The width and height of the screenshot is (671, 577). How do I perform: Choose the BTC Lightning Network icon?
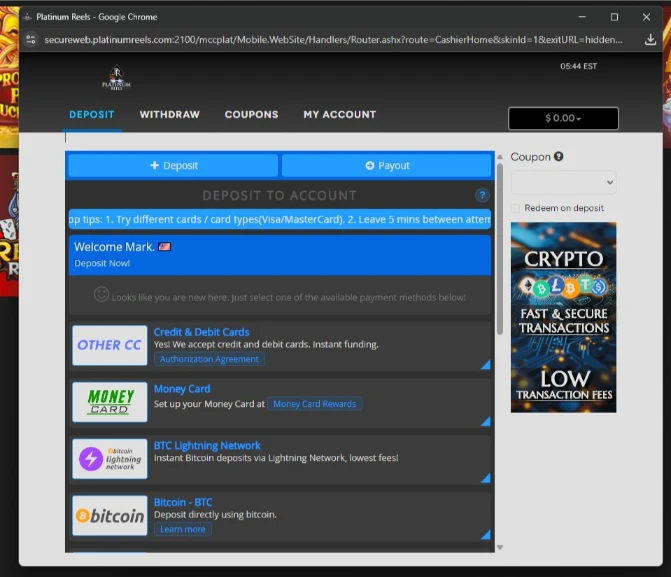[x=110, y=459]
